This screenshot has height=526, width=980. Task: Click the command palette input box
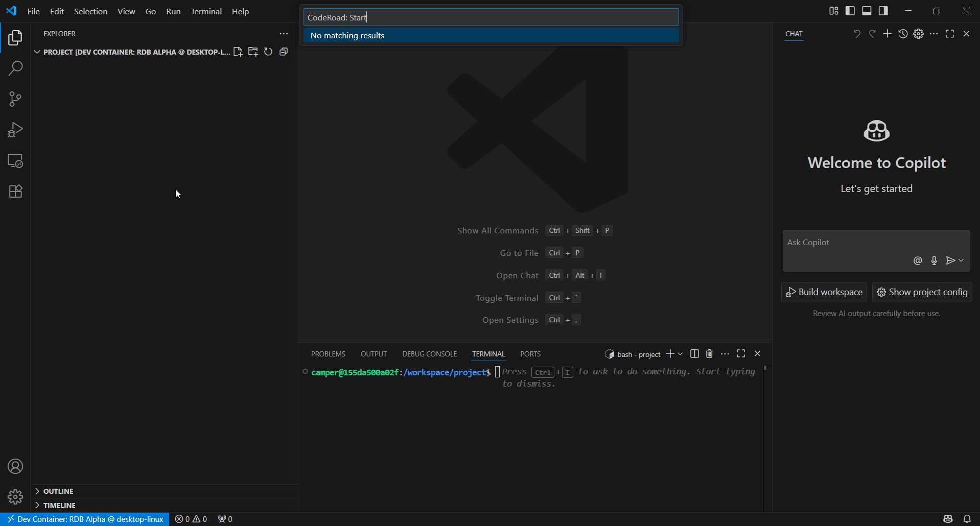(x=491, y=17)
